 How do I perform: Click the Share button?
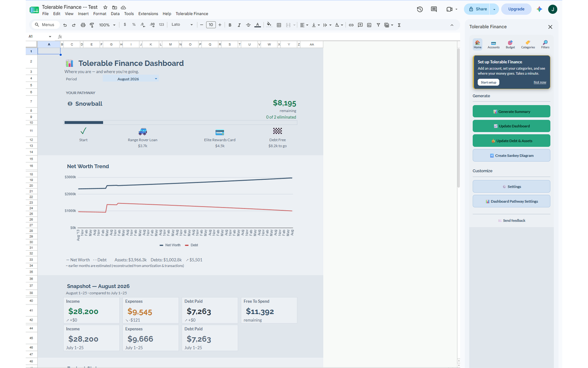pos(478,9)
